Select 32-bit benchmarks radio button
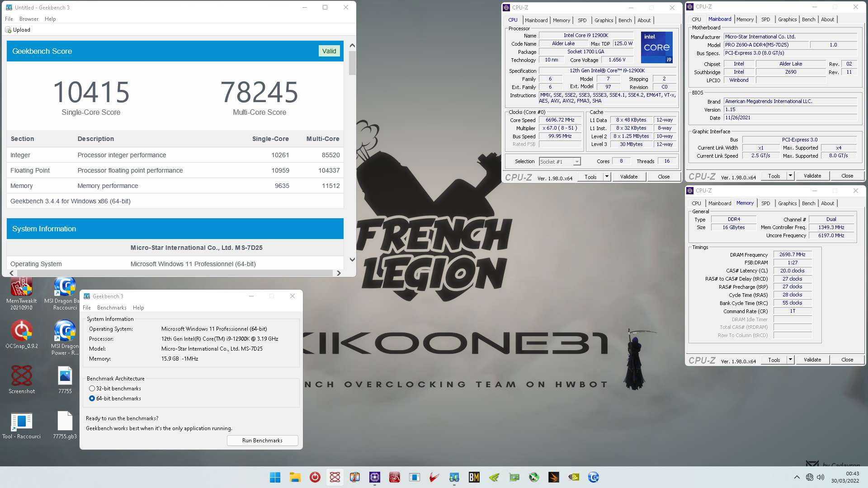 pyautogui.click(x=92, y=388)
